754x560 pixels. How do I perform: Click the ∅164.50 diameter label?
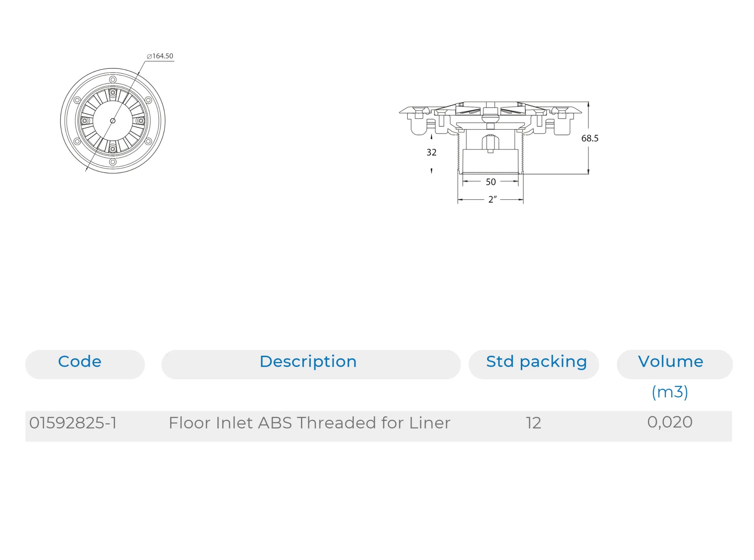[160, 56]
